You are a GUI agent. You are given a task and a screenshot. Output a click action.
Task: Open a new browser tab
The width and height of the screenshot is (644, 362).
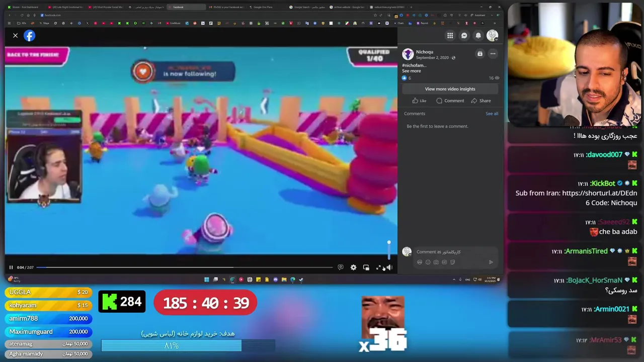coord(411,7)
